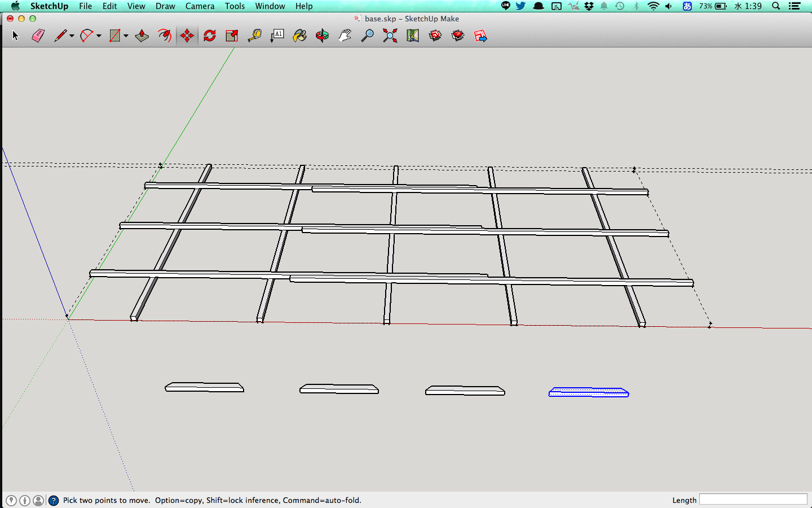
Task: Select the Eraser tool
Action: pos(38,36)
